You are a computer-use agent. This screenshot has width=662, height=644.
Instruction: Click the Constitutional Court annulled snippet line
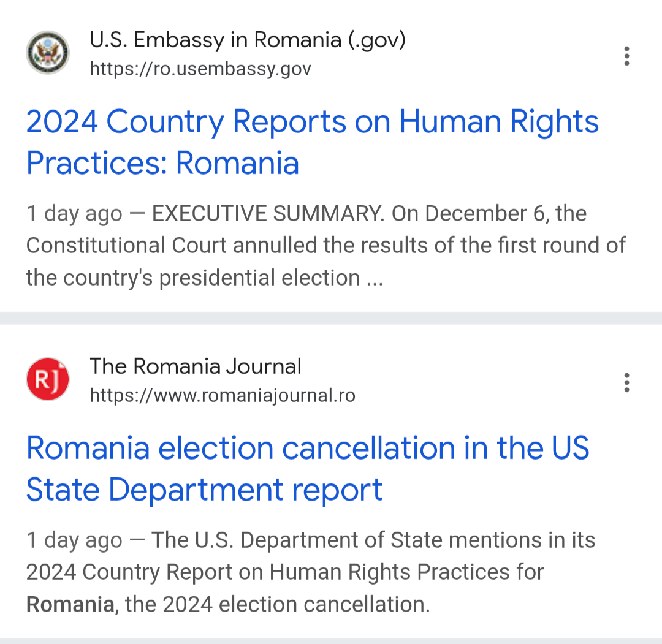(x=325, y=246)
